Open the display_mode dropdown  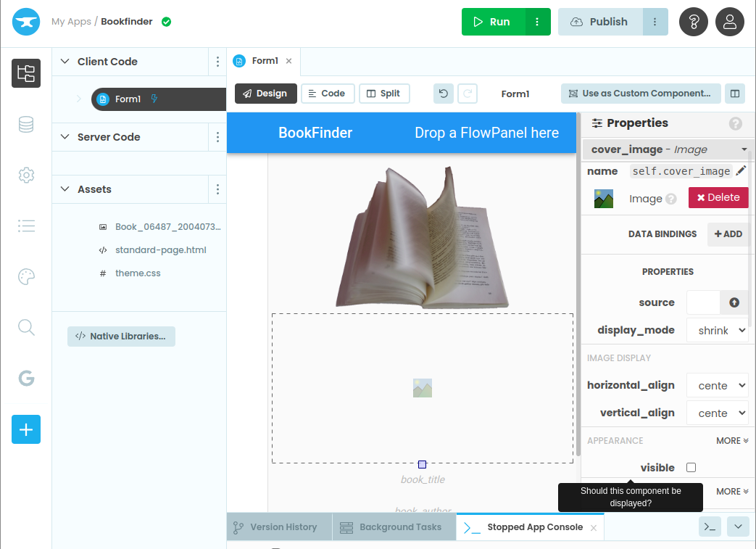(x=717, y=330)
